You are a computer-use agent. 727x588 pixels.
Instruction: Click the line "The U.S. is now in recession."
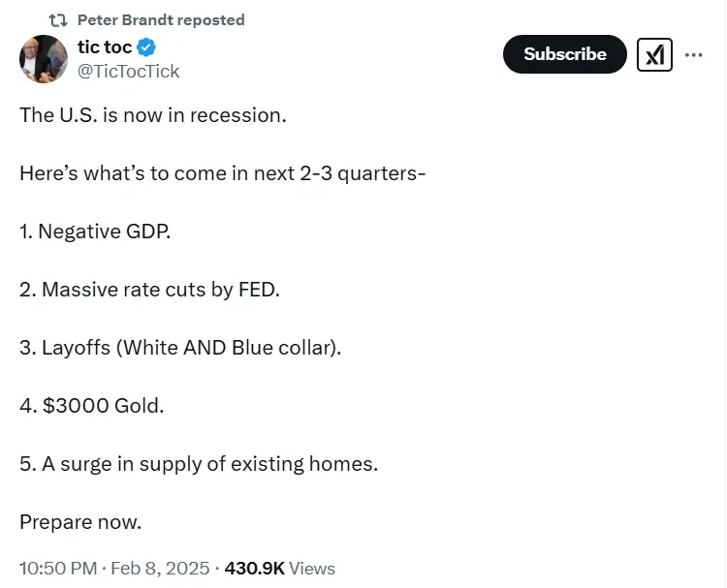tap(153, 115)
